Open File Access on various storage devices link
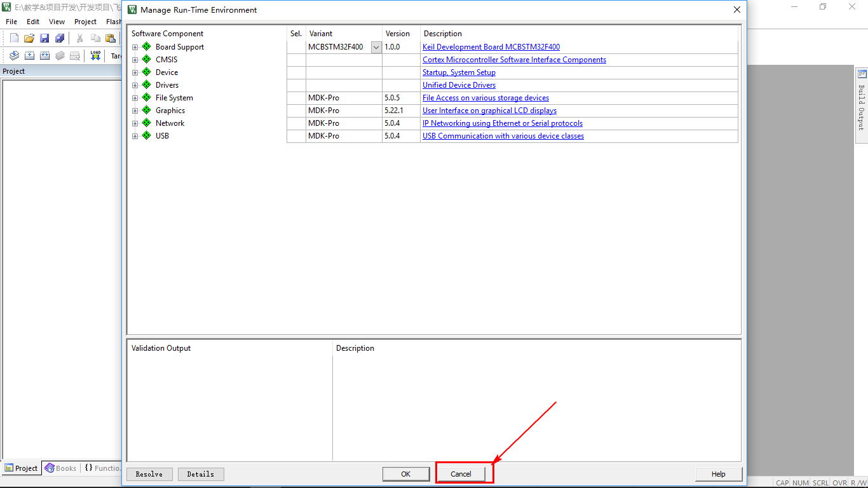This screenshot has height=488, width=868. [485, 98]
